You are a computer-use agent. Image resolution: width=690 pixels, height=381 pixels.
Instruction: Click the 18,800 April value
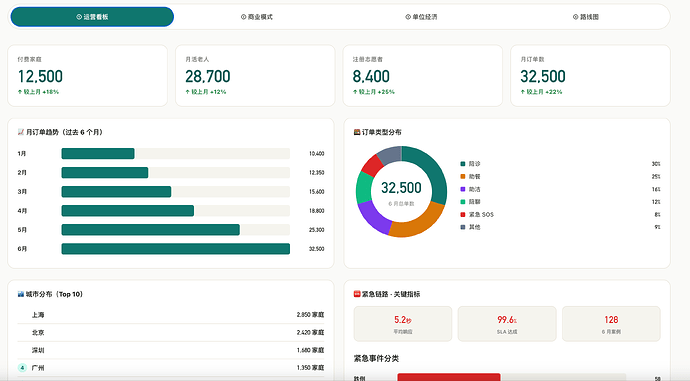(x=316, y=211)
